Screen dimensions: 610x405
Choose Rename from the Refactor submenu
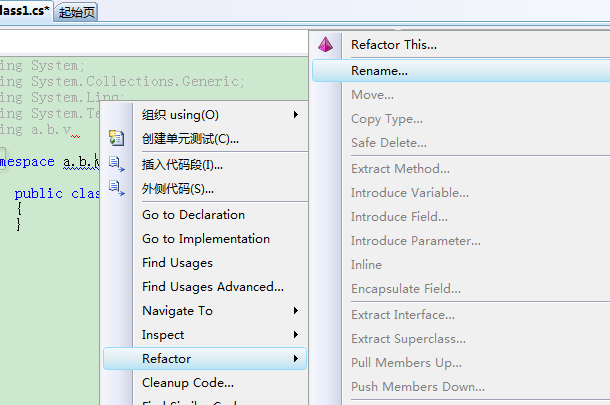click(379, 71)
